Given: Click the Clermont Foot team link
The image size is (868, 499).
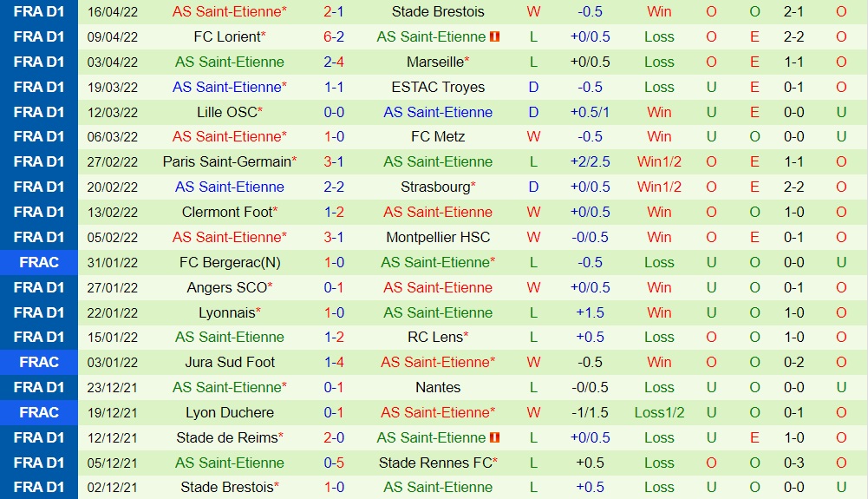Looking at the screenshot, I should pos(227,213).
